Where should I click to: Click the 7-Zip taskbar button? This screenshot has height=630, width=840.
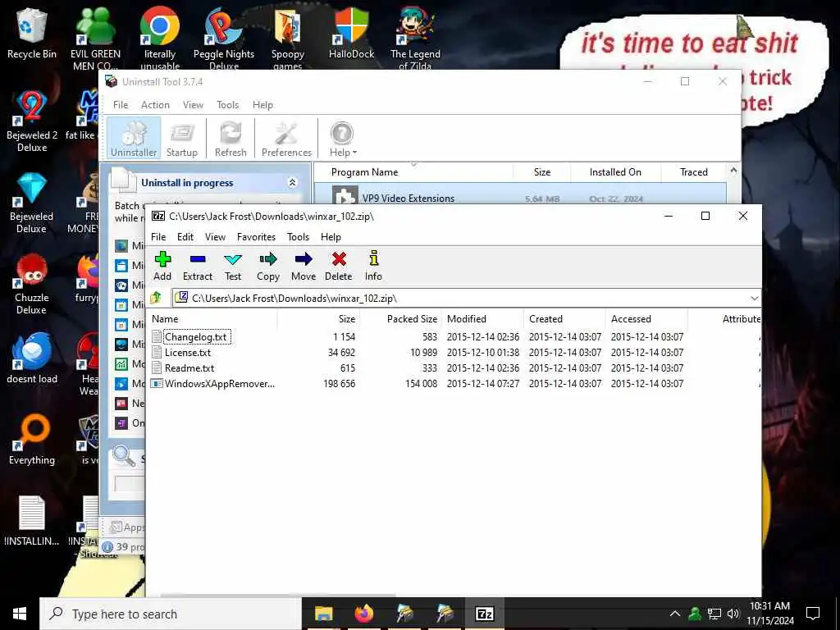(x=484, y=614)
